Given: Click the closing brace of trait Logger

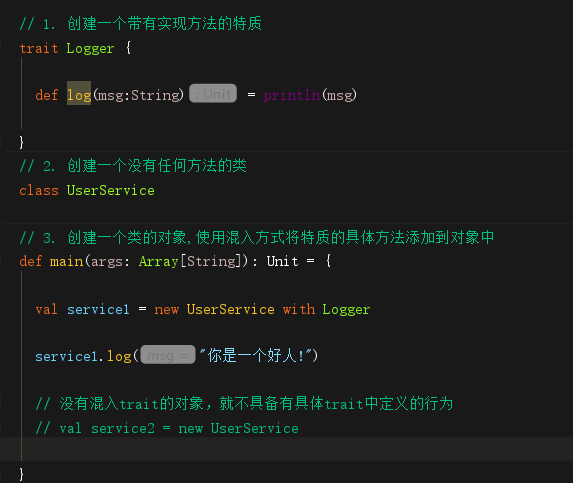Looking at the screenshot, I should pyautogui.click(x=21, y=142).
